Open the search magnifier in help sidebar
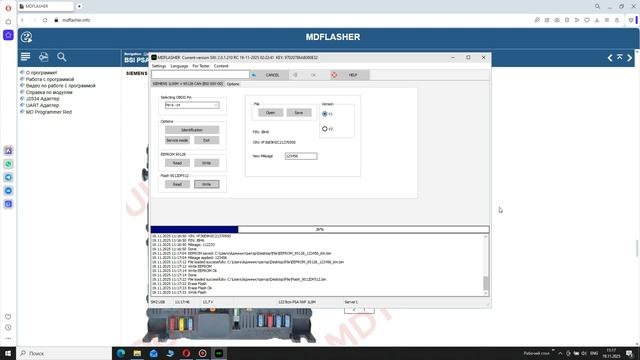 coord(62,57)
